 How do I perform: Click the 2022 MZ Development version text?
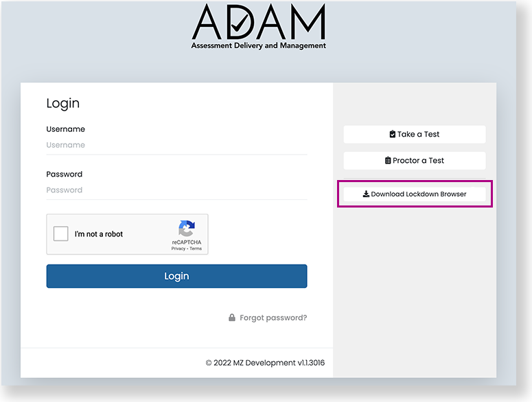tap(265, 363)
